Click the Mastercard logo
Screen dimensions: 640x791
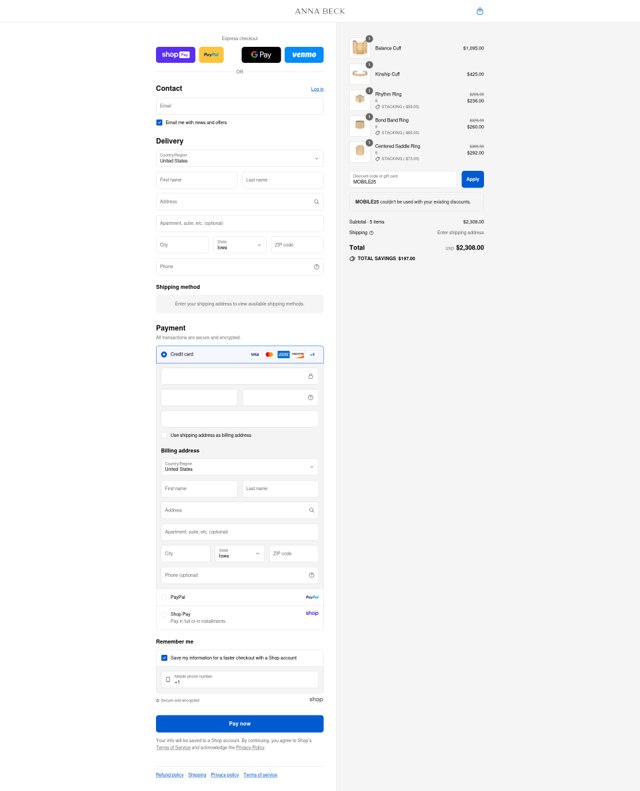point(269,355)
